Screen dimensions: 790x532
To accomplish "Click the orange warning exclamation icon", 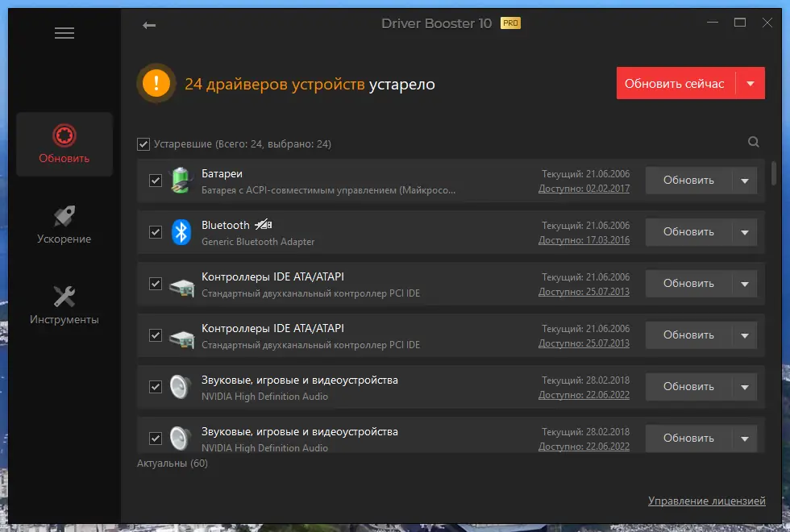I will coord(156,83).
